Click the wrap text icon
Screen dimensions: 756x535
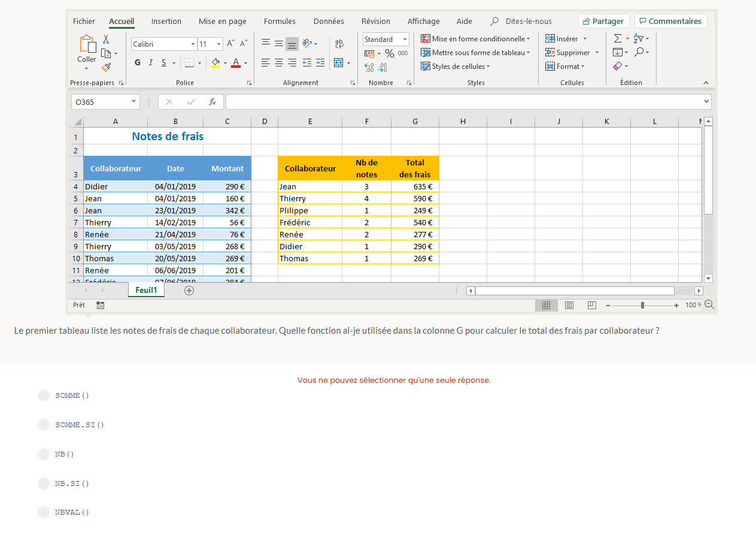coord(339,44)
